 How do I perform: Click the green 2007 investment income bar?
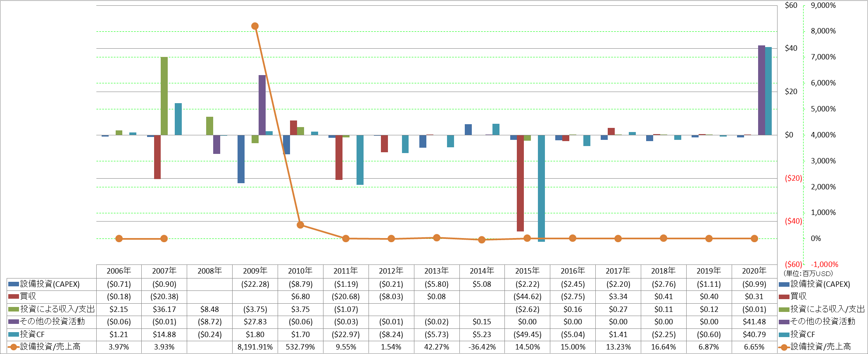coord(164,96)
